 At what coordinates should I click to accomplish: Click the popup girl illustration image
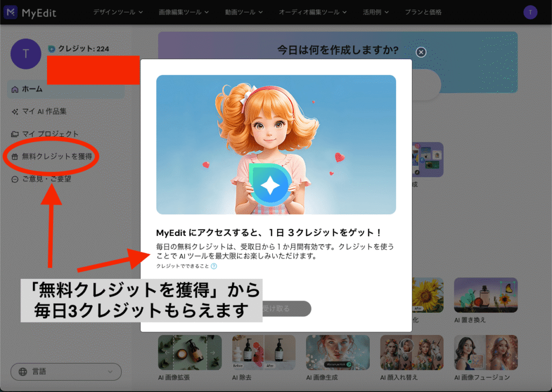[276, 144]
